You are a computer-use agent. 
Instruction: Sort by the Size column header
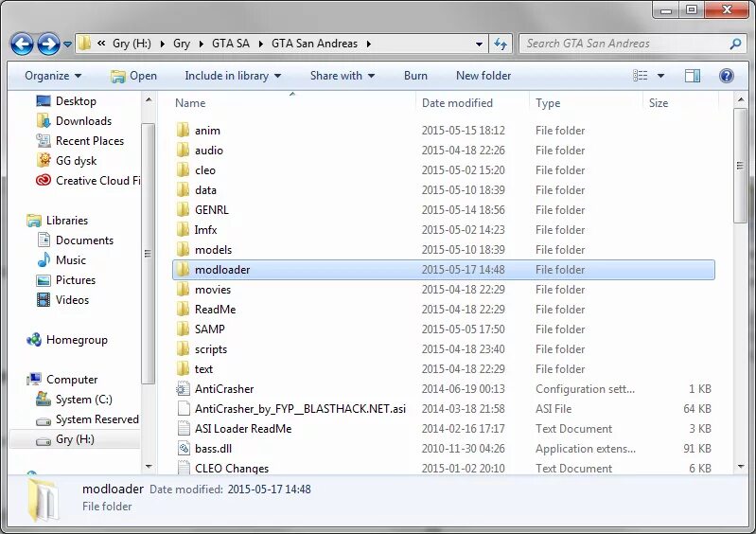pyautogui.click(x=659, y=103)
